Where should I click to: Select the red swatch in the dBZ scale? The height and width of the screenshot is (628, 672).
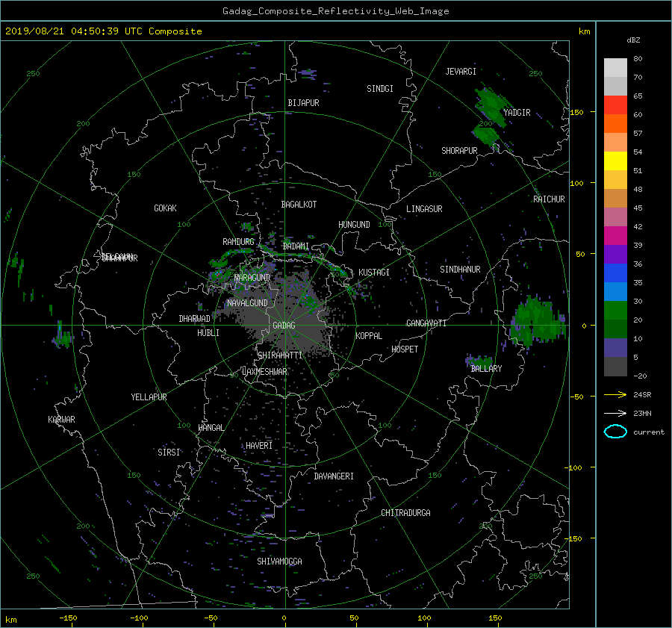coord(615,105)
